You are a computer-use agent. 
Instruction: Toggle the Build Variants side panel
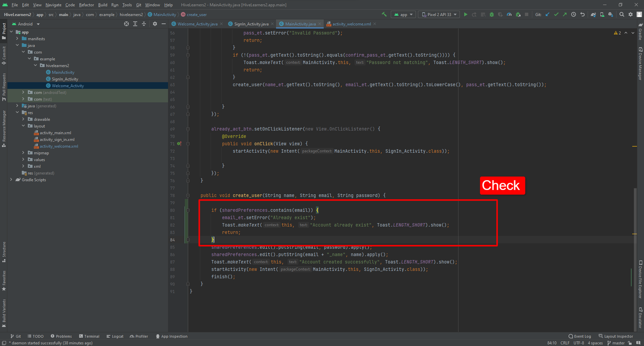point(4,313)
